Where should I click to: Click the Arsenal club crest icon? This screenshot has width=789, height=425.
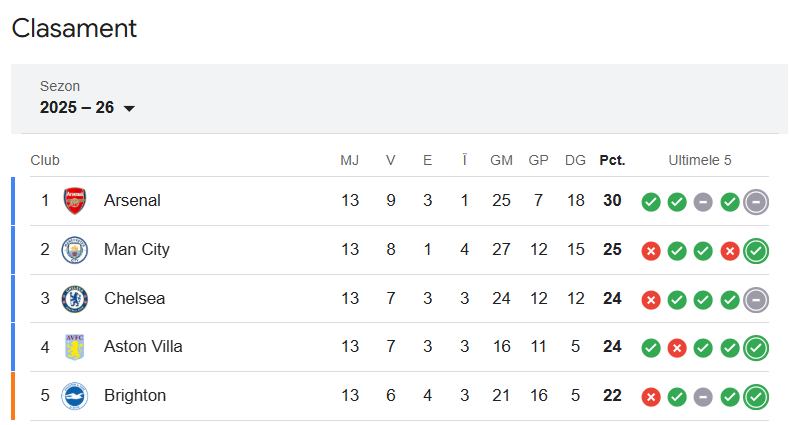point(75,201)
